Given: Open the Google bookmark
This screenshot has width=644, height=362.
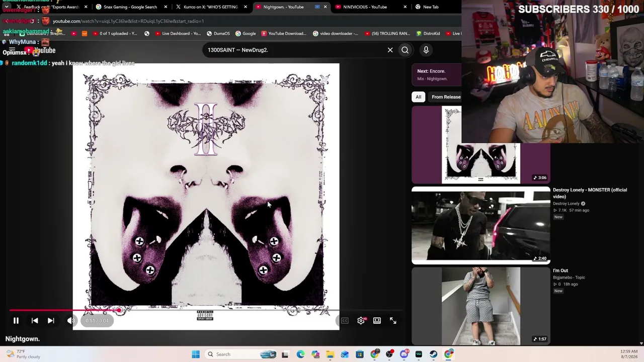Looking at the screenshot, I should coord(246,34).
